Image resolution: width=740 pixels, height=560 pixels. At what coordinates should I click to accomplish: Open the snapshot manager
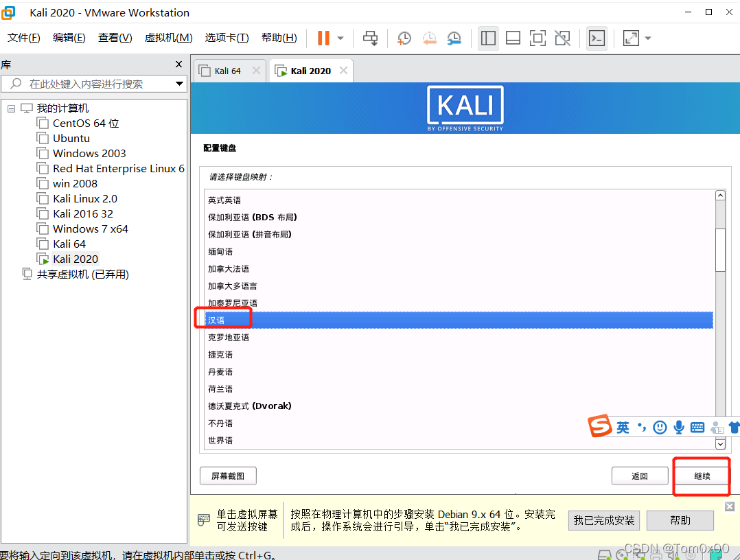click(454, 38)
